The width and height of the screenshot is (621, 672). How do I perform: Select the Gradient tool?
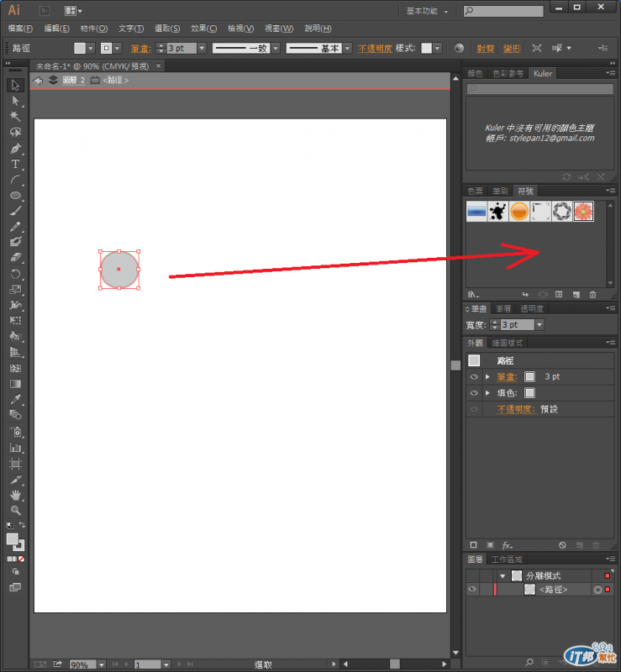15,384
